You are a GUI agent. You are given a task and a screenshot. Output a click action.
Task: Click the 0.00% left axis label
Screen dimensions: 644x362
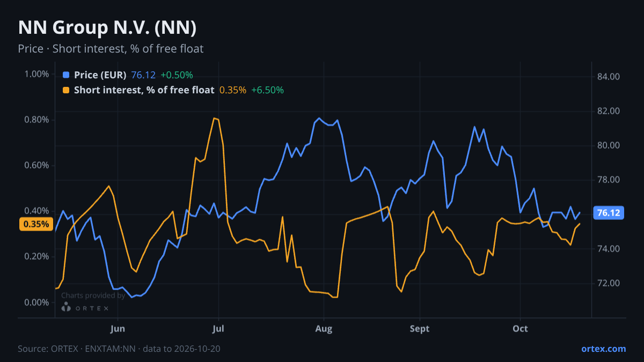[x=36, y=302]
